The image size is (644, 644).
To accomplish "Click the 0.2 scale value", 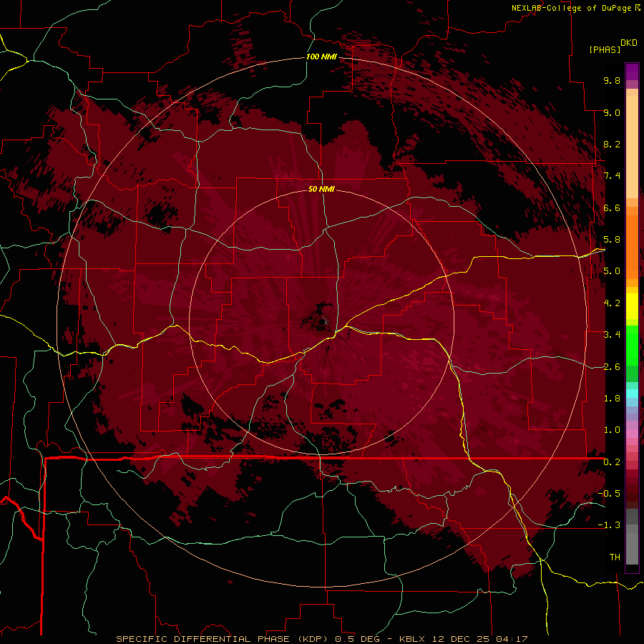I will click(x=612, y=462).
